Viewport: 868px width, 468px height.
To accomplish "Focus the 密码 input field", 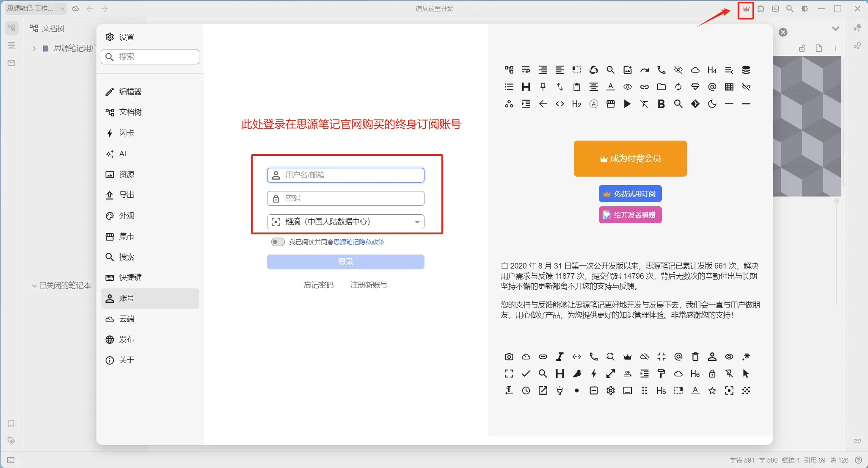I will pos(345,198).
